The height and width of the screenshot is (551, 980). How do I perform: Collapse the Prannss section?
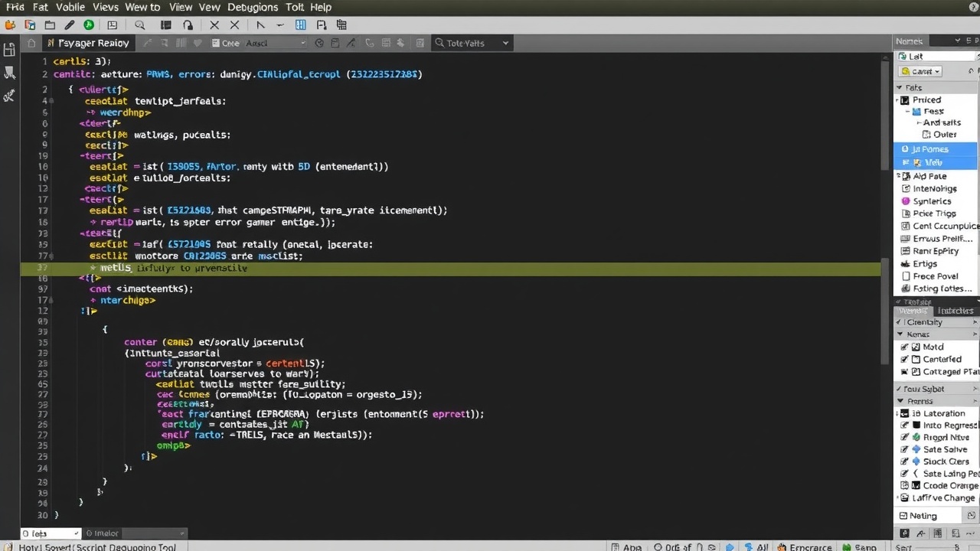click(x=899, y=401)
